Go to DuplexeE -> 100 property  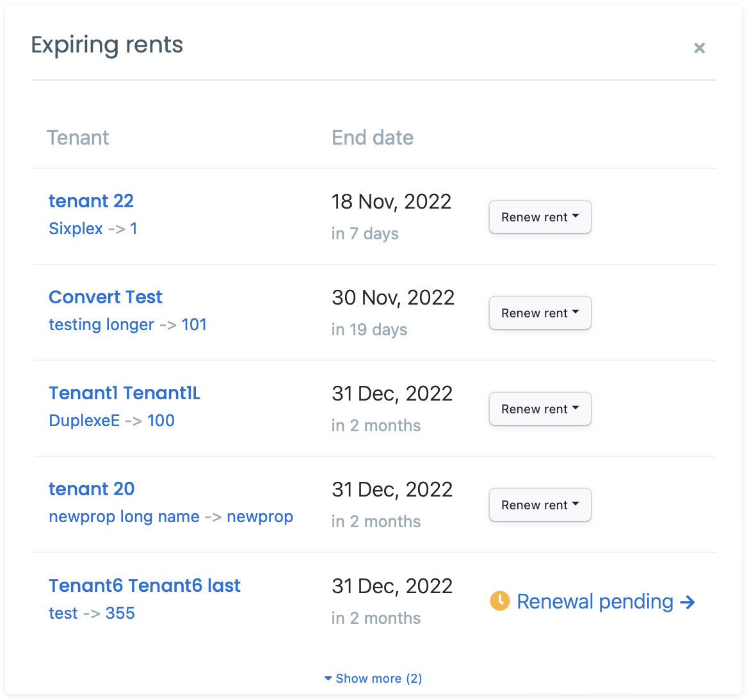coord(112,420)
